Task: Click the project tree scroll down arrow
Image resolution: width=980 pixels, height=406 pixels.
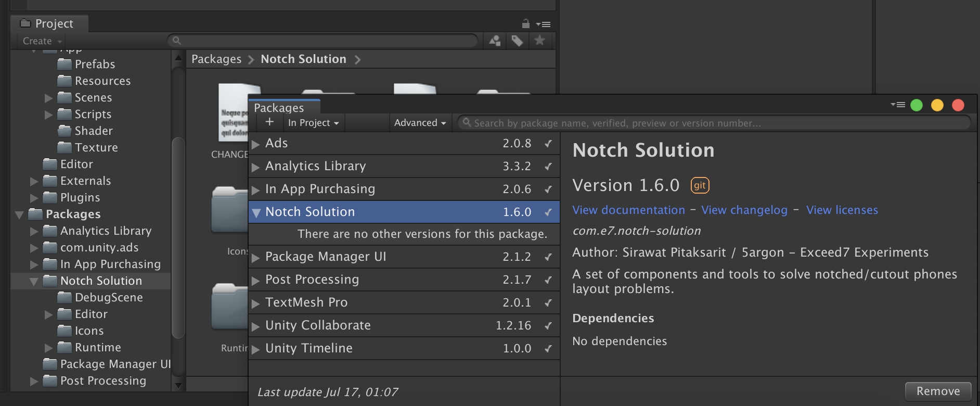Action: point(178,386)
